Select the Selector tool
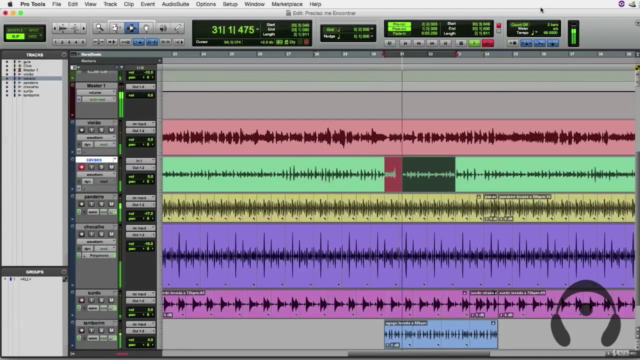 point(131,28)
